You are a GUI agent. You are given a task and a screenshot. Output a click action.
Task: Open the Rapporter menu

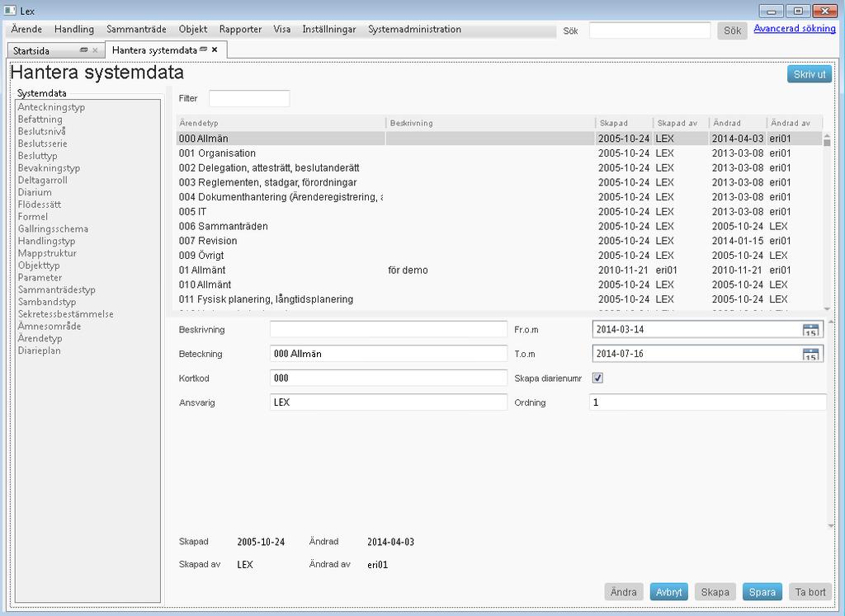240,29
